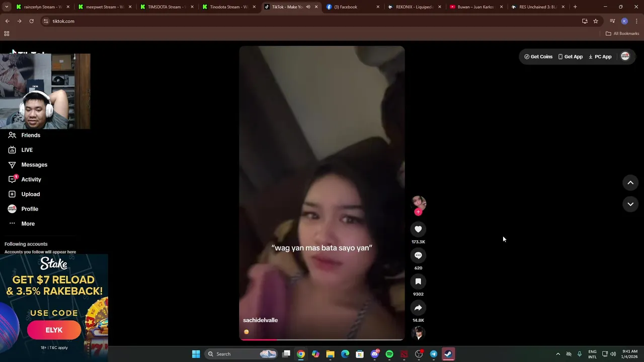Screen dimensions: 644x362
Task: Open the Upload page in the sidebar
Action: (x=24, y=194)
